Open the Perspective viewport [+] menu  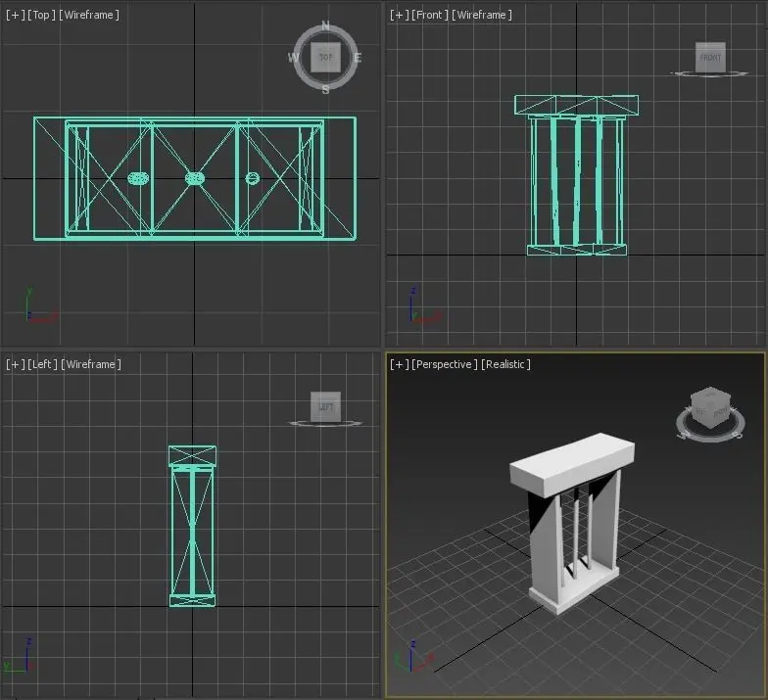click(400, 364)
